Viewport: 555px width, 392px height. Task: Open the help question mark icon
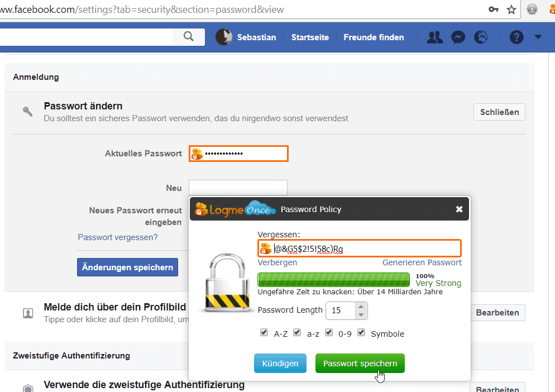516,37
